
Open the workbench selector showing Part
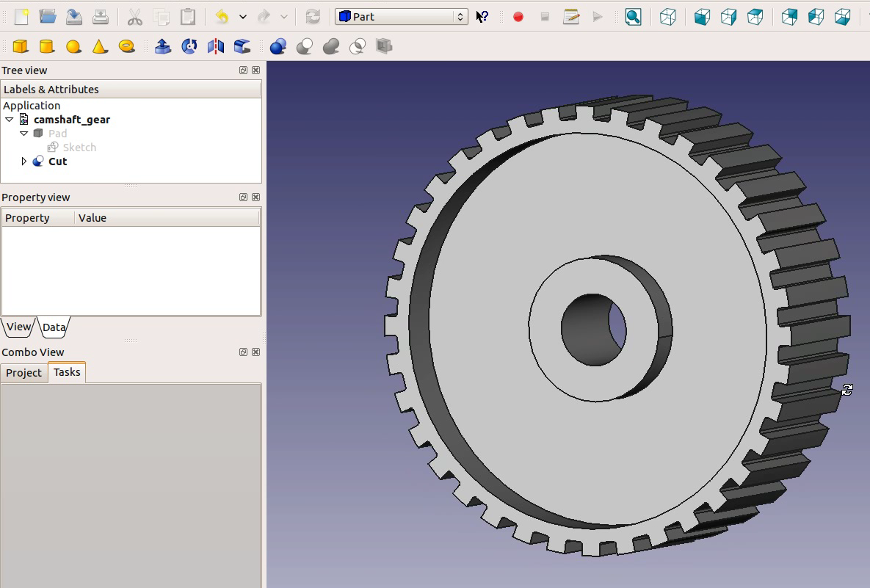point(401,15)
